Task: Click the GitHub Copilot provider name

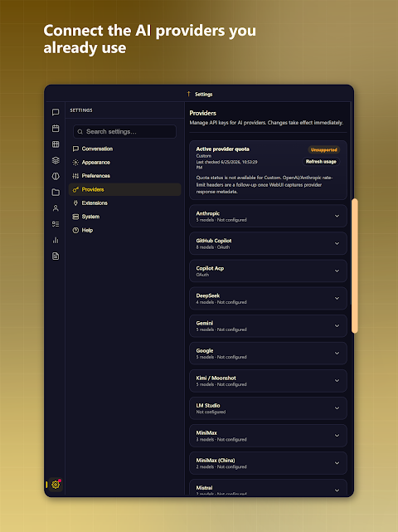Action: click(x=214, y=241)
